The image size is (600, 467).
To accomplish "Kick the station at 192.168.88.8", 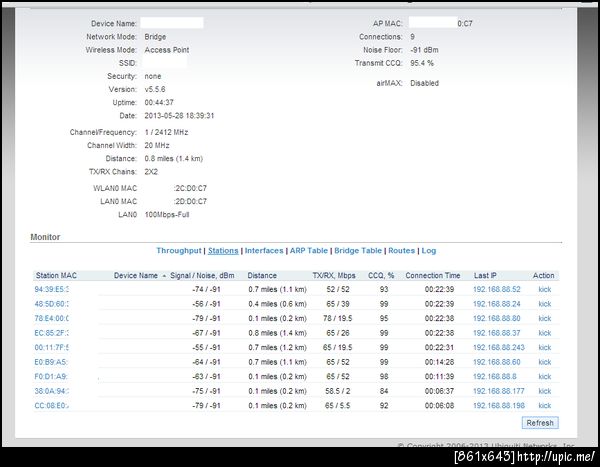I will pyautogui.click(x=545, y=377).
